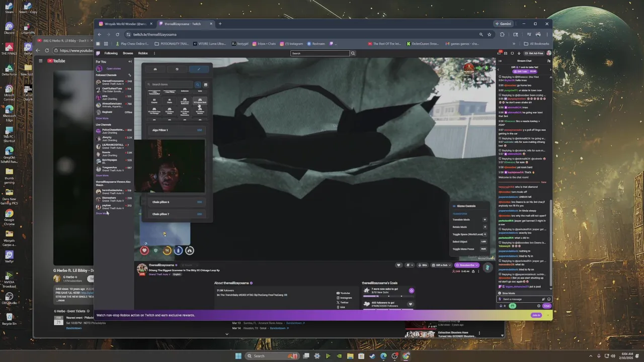Image resolution: width=644 pixels, height=362 pixels.
Task: Open AlveusSanctuary channel in sidebar
Action: (x=114, y=104)
